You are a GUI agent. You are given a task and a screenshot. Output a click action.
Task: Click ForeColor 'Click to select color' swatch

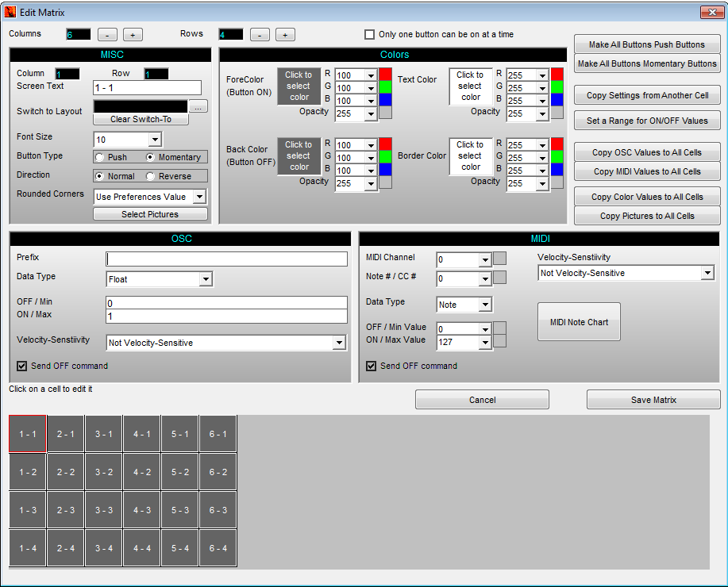click(299, 86)
